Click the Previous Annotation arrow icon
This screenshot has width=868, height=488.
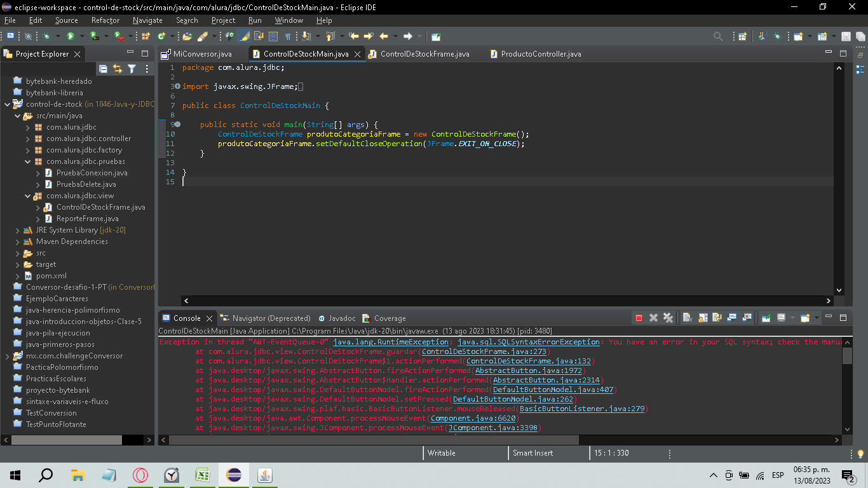click(330, 36)
